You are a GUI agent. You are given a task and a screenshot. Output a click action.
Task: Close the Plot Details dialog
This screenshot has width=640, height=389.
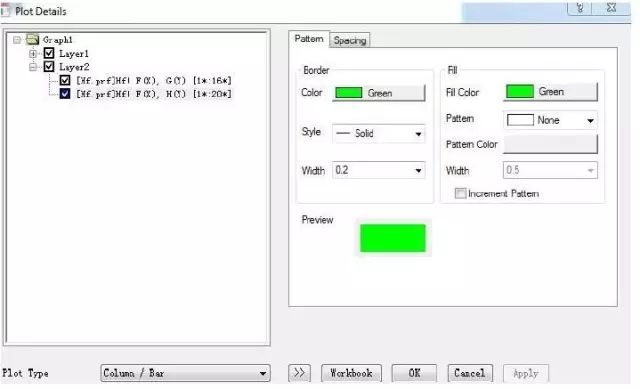(611, 8)
